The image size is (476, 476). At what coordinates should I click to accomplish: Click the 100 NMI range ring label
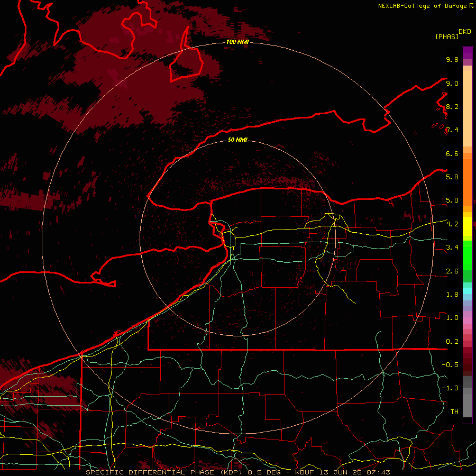click(237, 42)
